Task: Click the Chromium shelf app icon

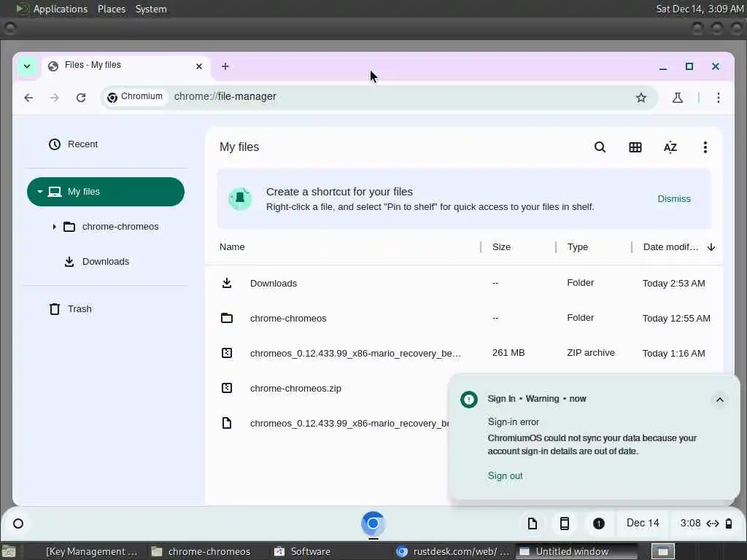Action: (x=373, y=524)
